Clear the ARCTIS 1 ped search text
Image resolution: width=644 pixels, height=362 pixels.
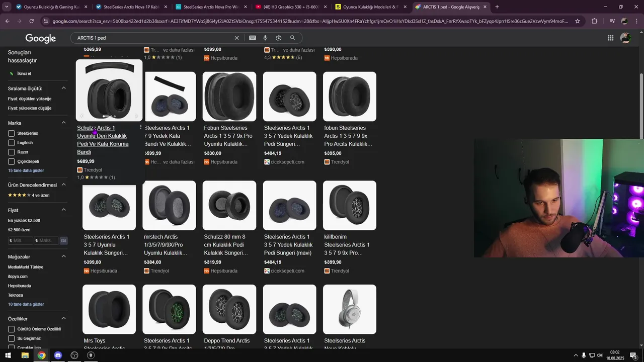(x=236, y=38)
